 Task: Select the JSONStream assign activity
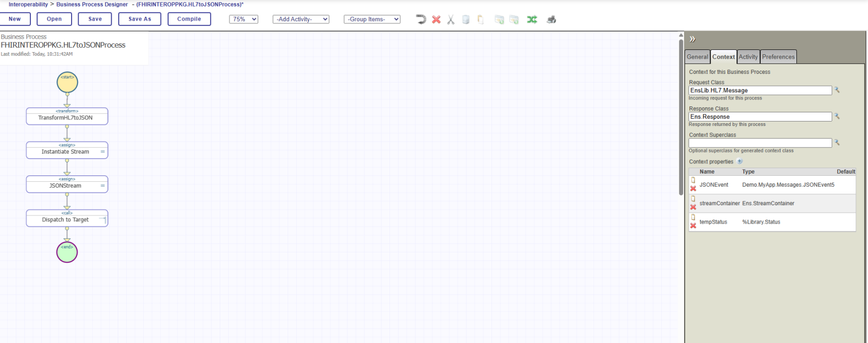tap(67, 185)
